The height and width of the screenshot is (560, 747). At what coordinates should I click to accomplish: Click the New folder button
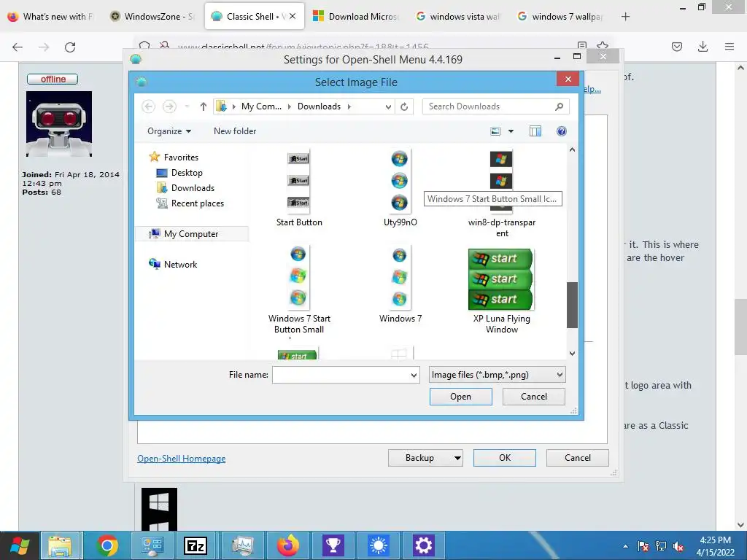coord(235,131)
